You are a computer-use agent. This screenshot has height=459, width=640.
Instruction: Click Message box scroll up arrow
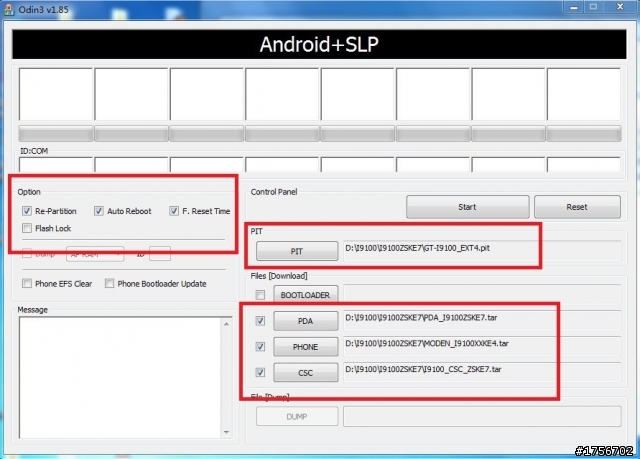coord(227,324)
